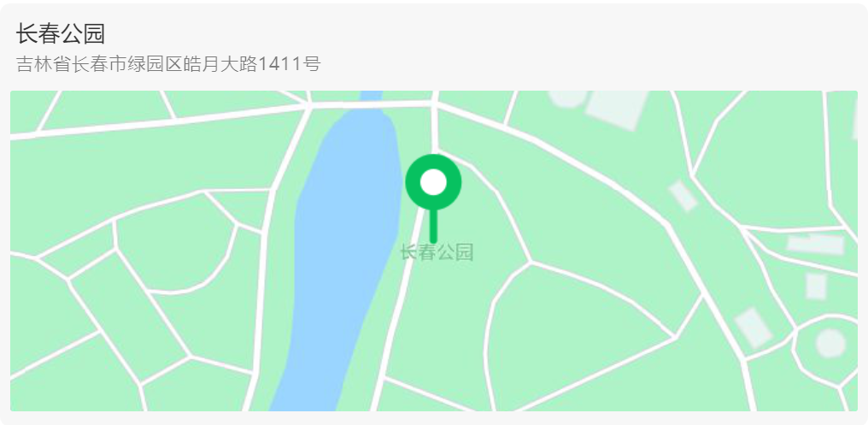Click the large pale building near top
The image size is (868, 425).
pyautogui.click(x=617, y=109)
